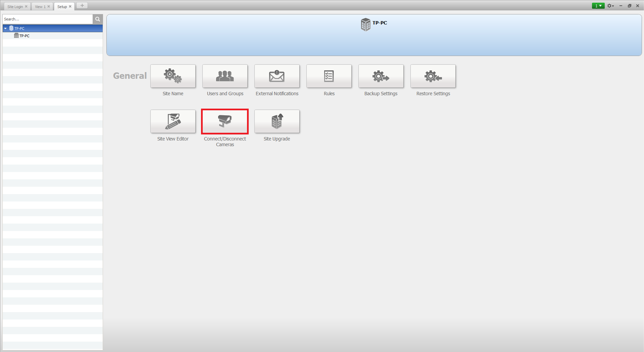Open the Site Name settings
The width and height of the screenshot is (644, 352).
(x=173, y=76)
